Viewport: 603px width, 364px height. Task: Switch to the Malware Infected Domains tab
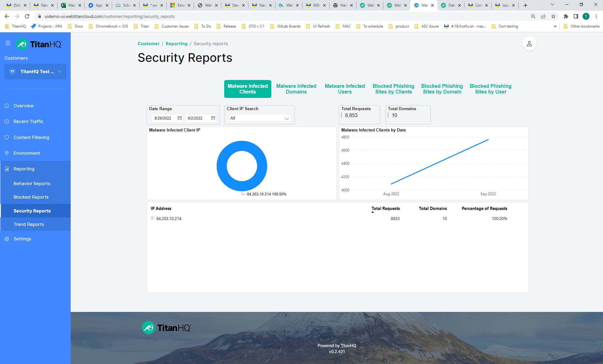(x=296, y=89)
